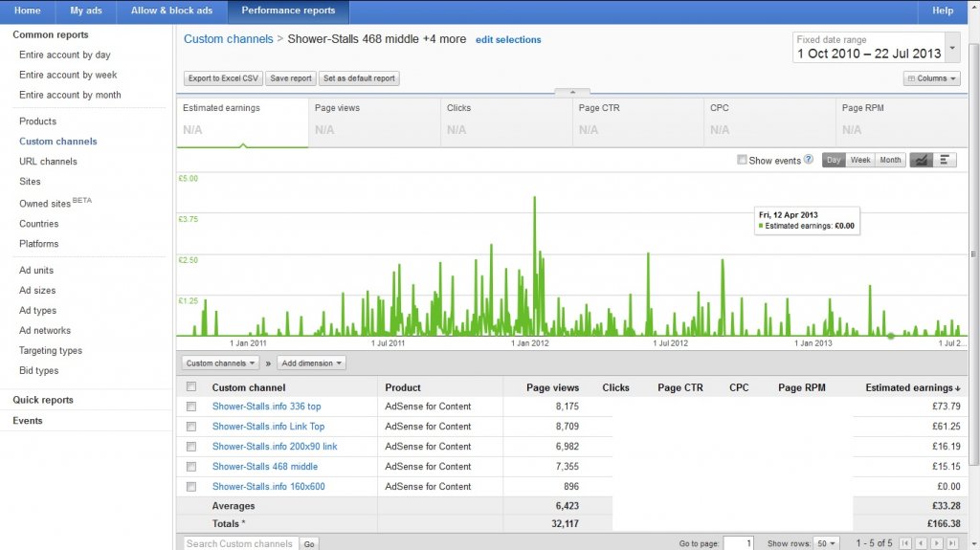Click Export to Excel CSV button
The width and height of the screenshot is (980, 550).
[x=223, y=78]
